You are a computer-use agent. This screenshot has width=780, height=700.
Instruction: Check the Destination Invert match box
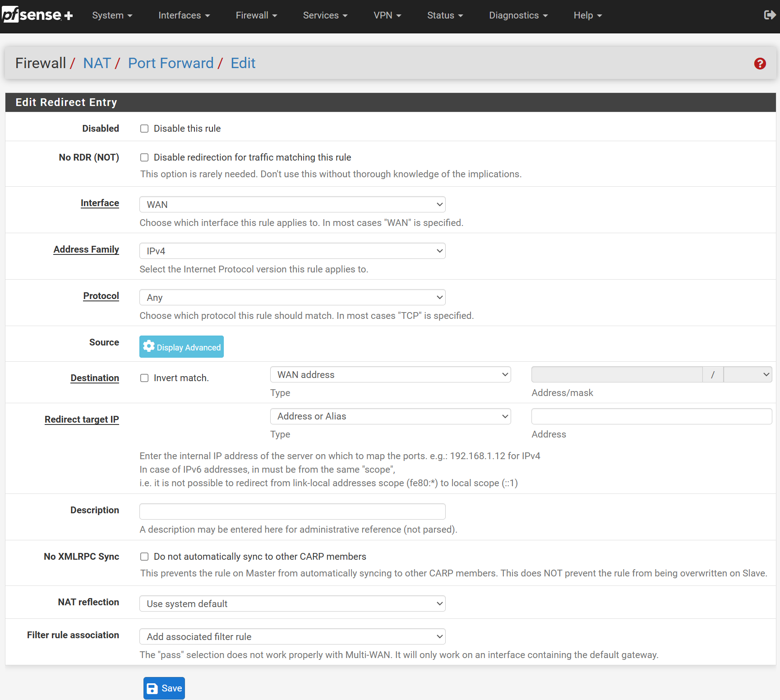coord(144,378)
